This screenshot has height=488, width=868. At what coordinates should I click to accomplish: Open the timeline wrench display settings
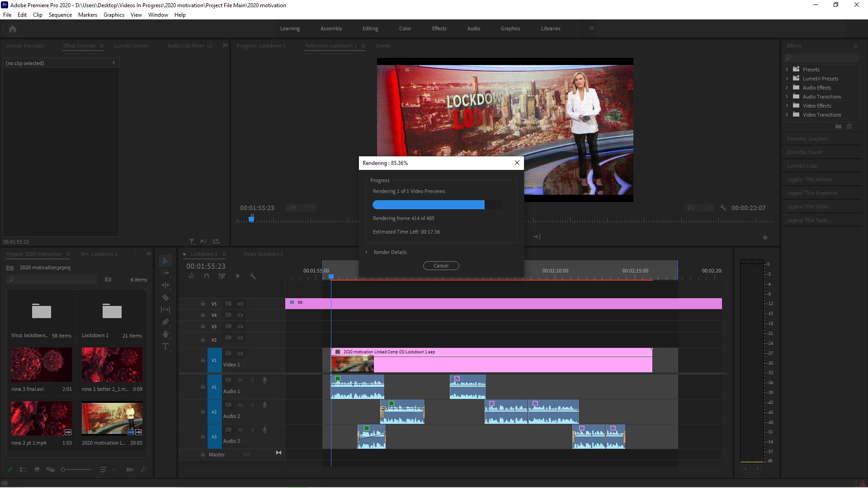point(253,276)
